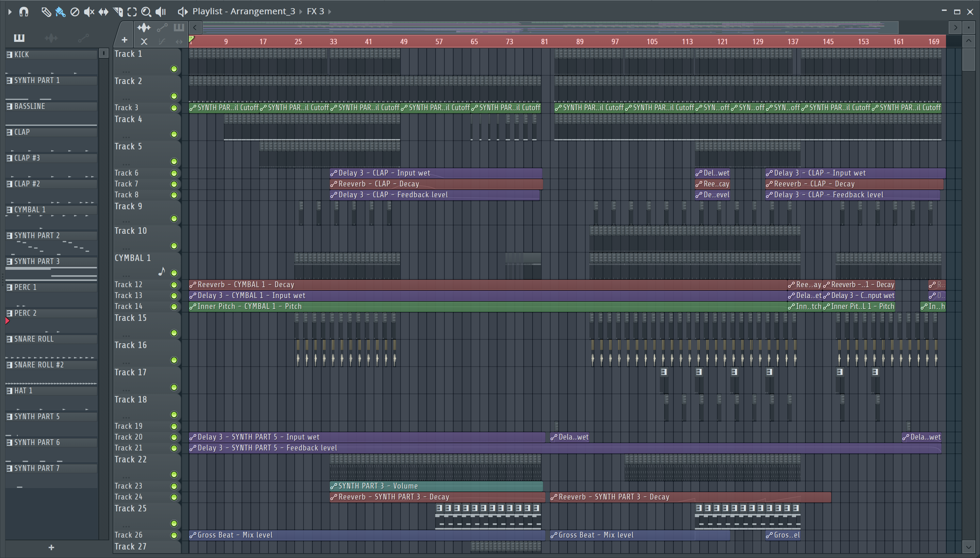980x558 pixels.
Task: Add new pattern with bottom plus button
Action: 51,547
